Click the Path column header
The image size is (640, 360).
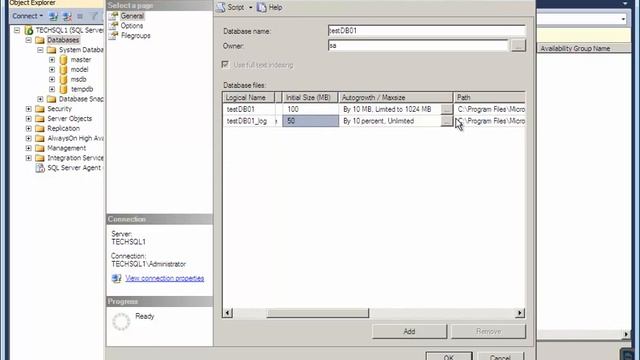[x=489, y=98]
